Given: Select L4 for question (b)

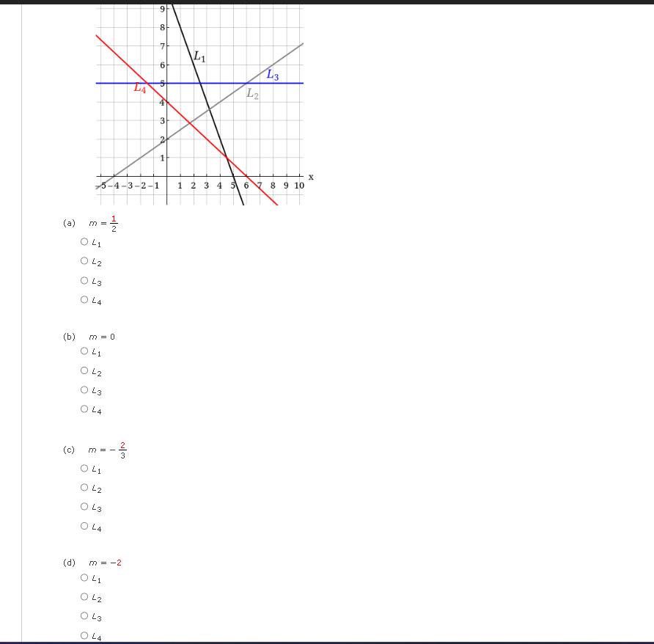Looking at the screenshot, I should 85,410.
